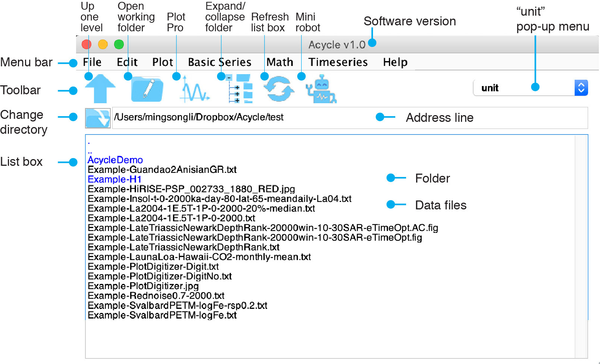Select the Example-Insol meandaily-La04.txt file
The width and height of the screenshot is (600, 364).
click(220, 199)
